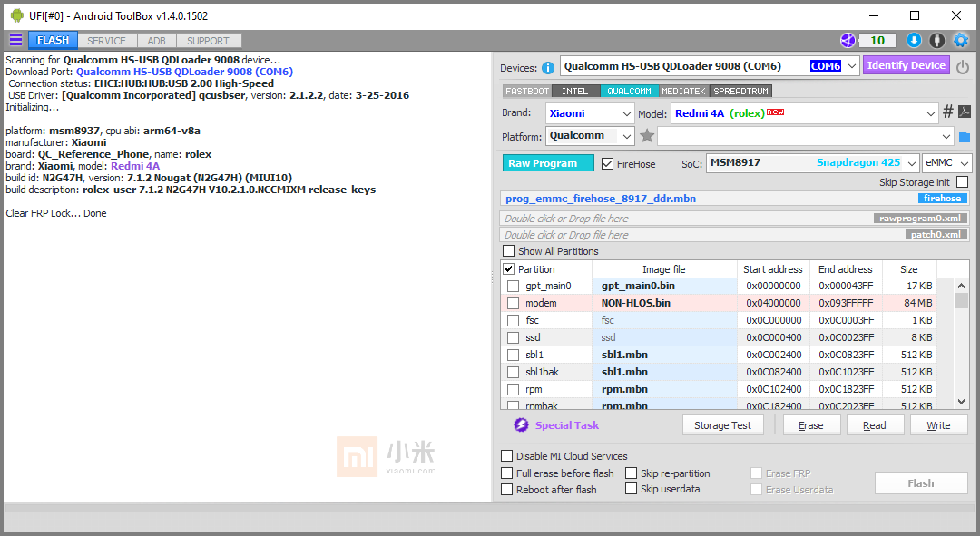Click the blue download updates icon
Image resolution: width=980 pixels, height=536 pixels.
914,40
